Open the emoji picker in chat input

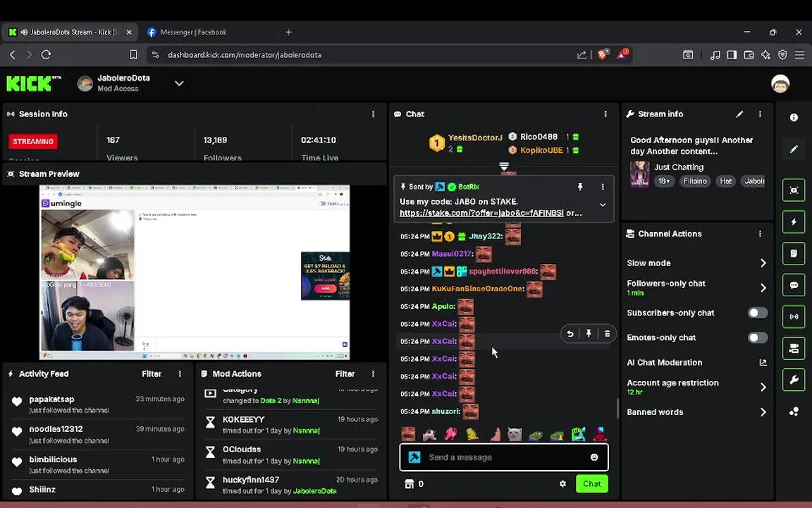(594, 457)
